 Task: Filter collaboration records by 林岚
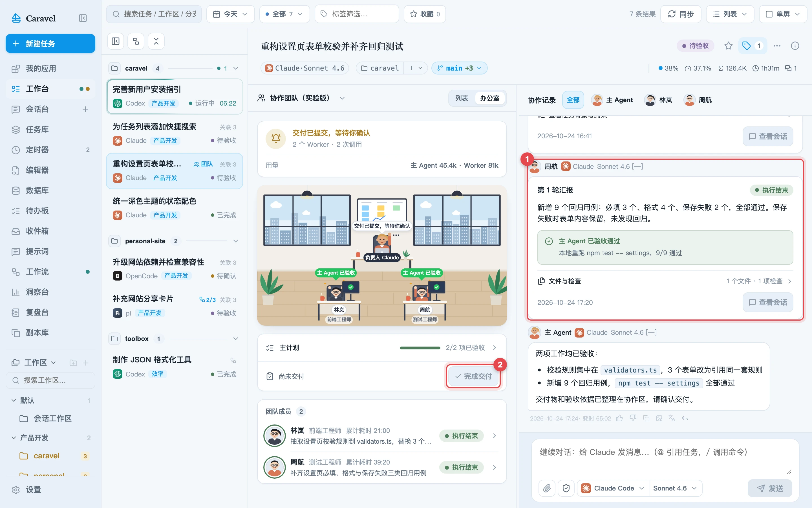[658, 100]
